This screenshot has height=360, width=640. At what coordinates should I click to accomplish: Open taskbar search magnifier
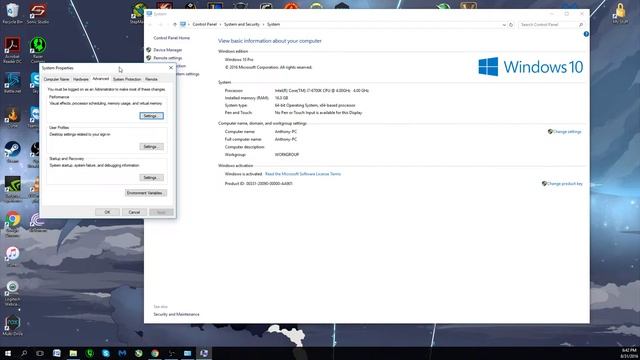[x=24, y=353]
